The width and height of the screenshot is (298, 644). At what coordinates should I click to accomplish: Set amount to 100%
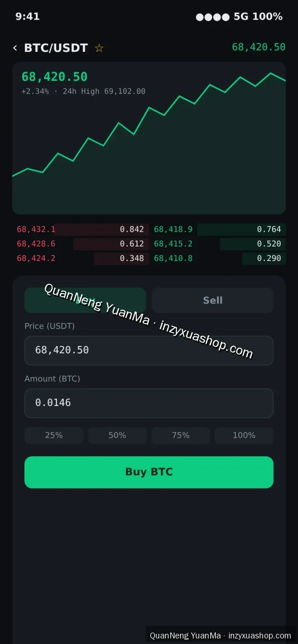pos(244,435)
